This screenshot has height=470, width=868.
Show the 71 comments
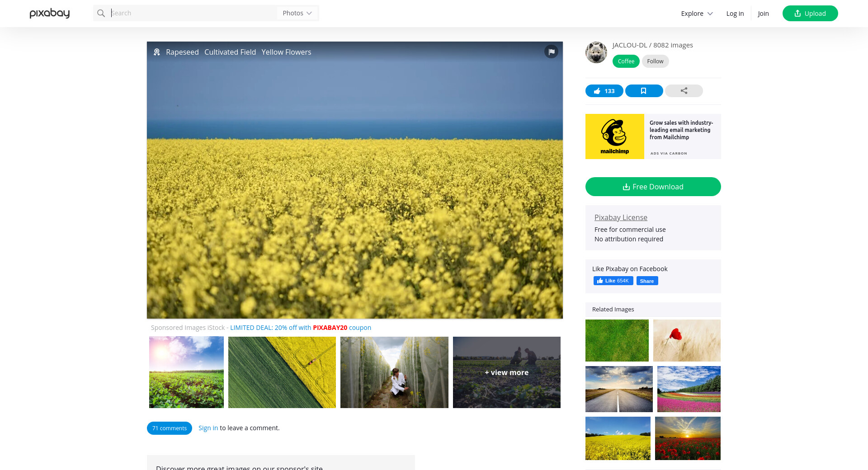(170, 428)
